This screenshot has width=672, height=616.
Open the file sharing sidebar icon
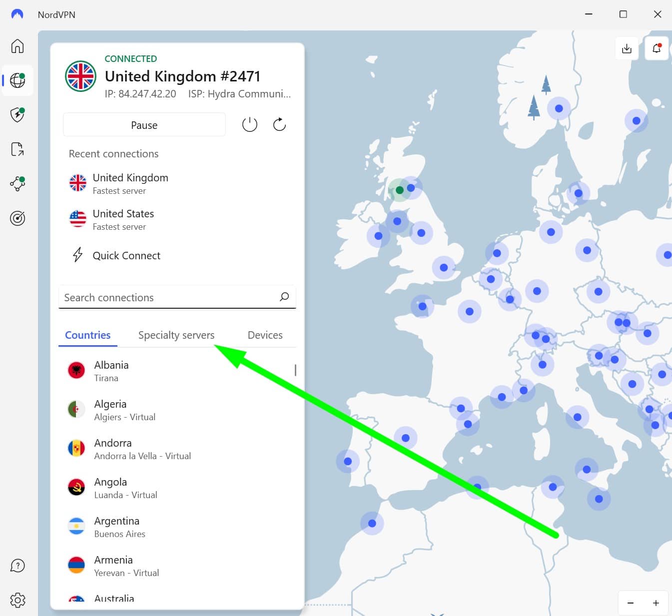pos(17,149)
